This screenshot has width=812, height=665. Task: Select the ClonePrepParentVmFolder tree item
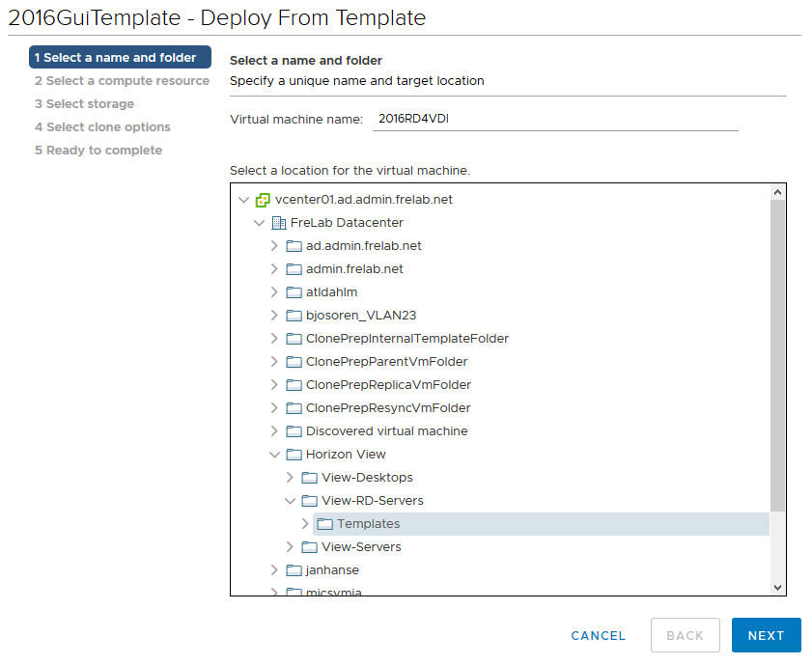pos(386,362)
